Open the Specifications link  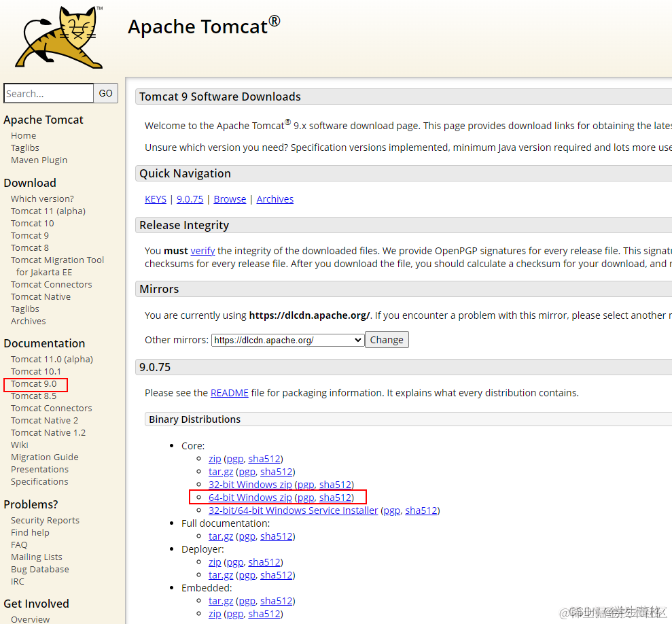pos(39,481)
